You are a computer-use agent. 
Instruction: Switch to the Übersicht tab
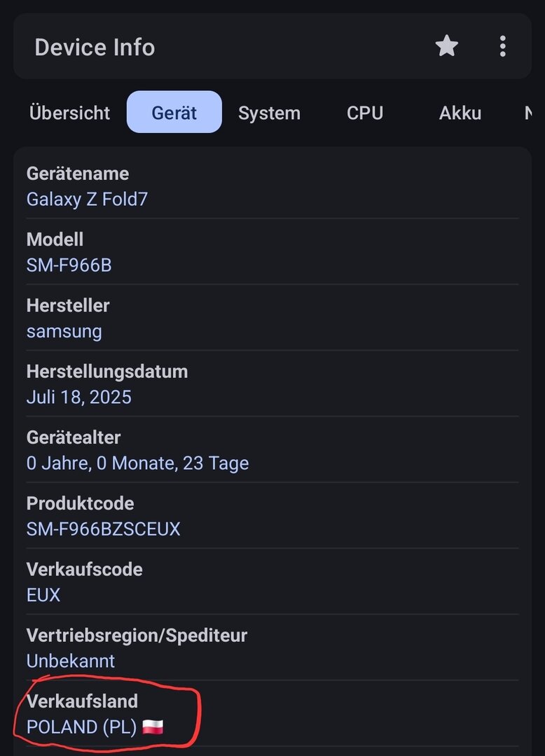coord(70,113)
